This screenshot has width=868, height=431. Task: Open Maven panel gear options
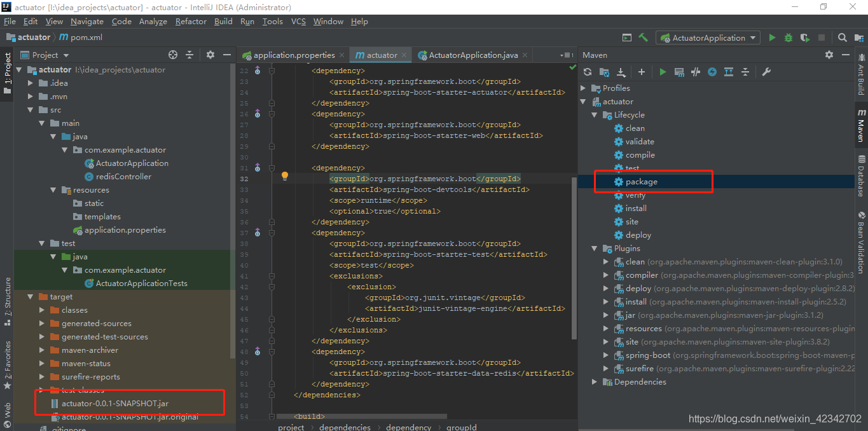tap(829, 55)
